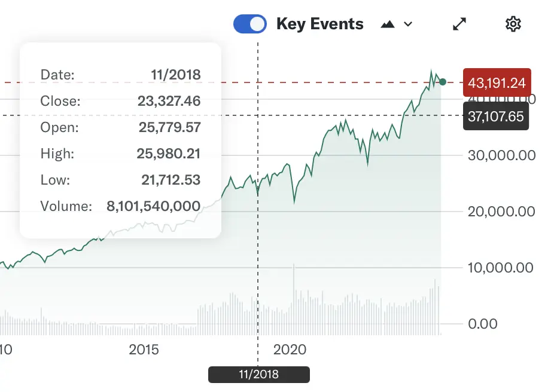Viewport: 554px width, 392px height.
Task: Select the 2015 label on time axis
Action: click(x=144, y=350)
